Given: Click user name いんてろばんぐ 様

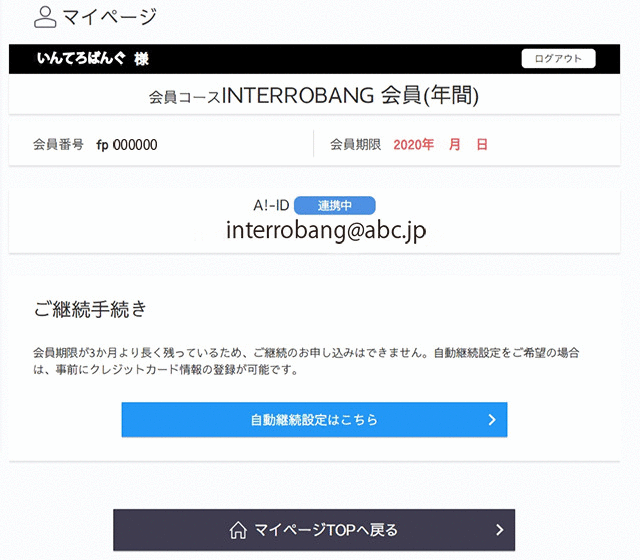Looking at the screenshot, I should click(93, 58).
